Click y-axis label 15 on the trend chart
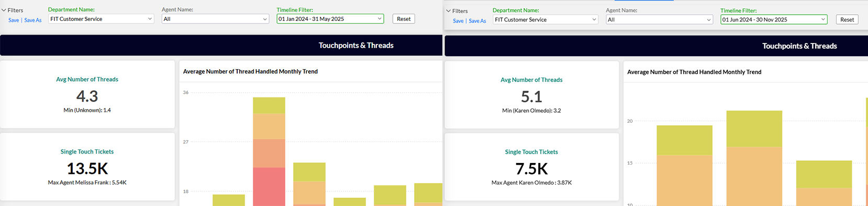The width and height of the screenshot is (868, 206). pos(630,163)
